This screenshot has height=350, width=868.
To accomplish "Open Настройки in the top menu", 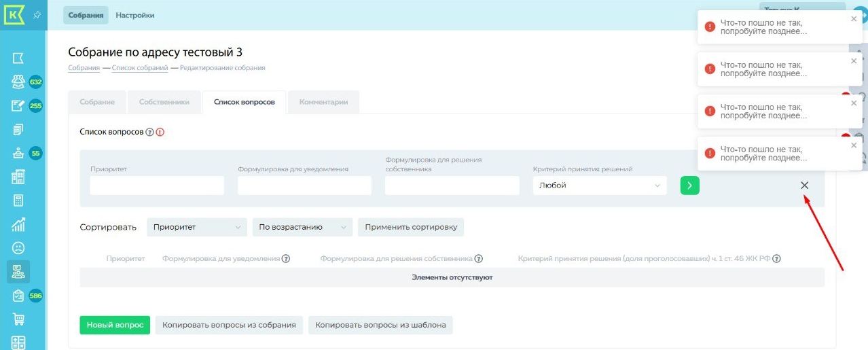I will (134, 15).
